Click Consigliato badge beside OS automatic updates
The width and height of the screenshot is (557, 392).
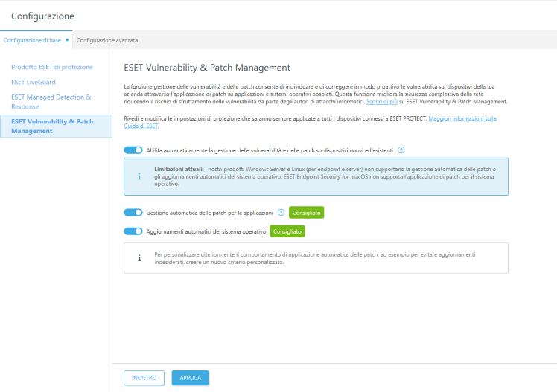pos(287,231)
